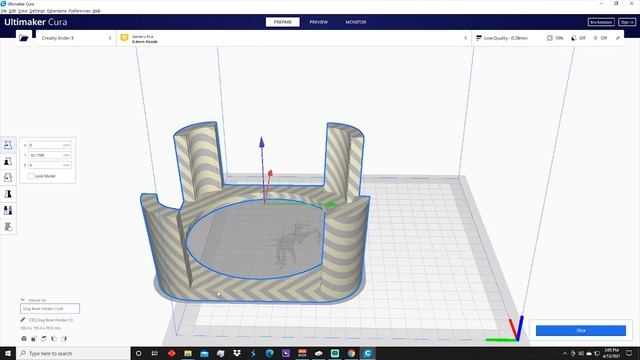This screenshot has width=640, height=360.
Task: Click the adhesion Off icon
Action: tap(596, 38)
